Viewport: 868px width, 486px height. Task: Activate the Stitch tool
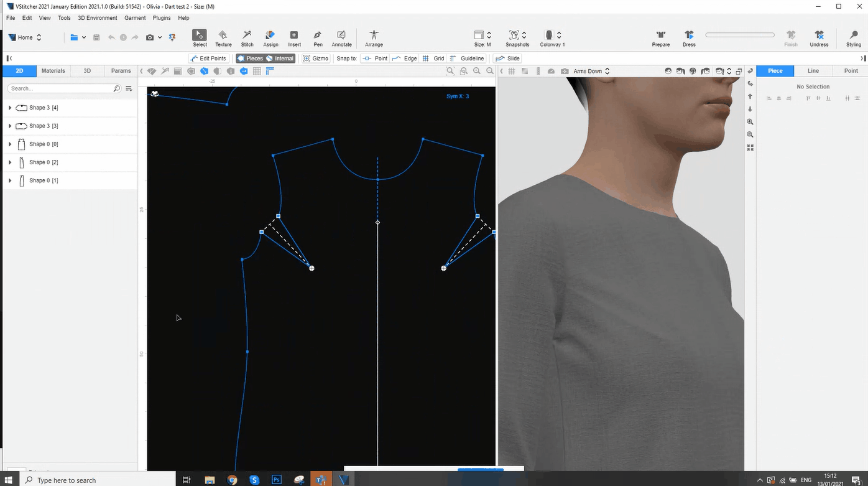(x=247, y=38)
